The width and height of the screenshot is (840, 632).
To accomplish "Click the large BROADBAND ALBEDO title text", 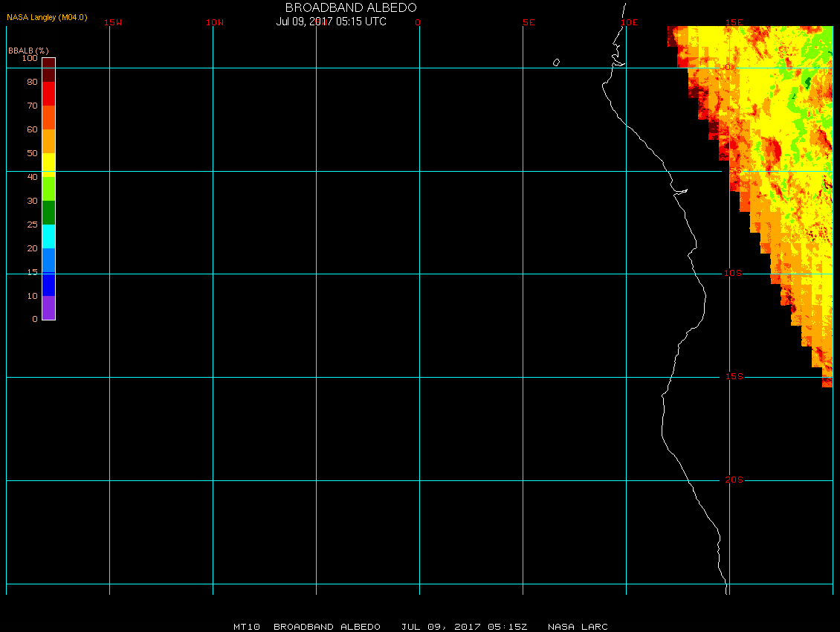I will click(351, 7).
